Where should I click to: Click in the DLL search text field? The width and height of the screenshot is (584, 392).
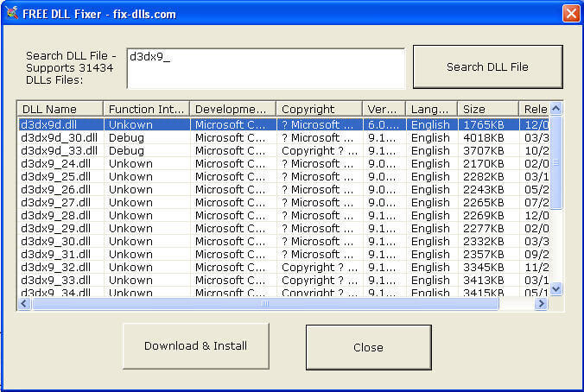click(265, 68)
